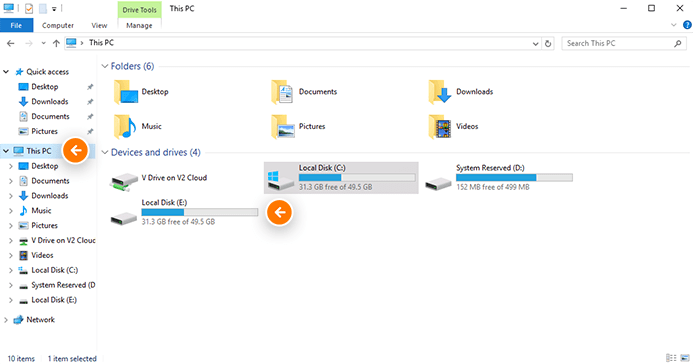Open the Manage ribbon tab
This screenshot has height=364, width=693.
139,26
